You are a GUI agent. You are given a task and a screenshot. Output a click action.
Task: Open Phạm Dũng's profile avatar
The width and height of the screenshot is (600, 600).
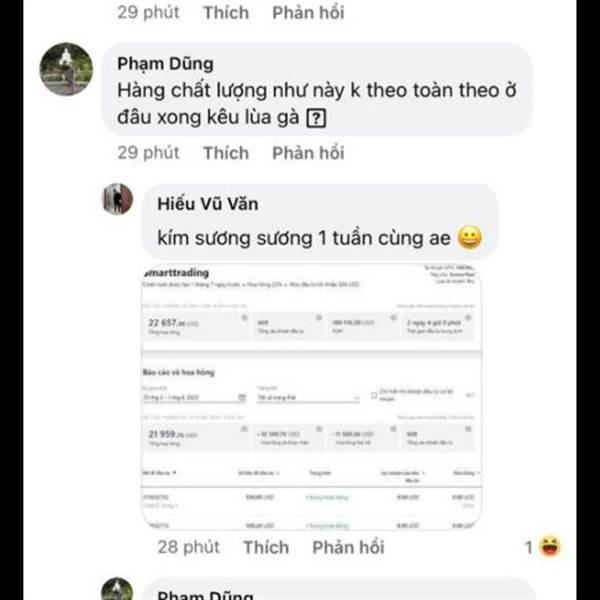pyautogui.click(x=66, y=69)
